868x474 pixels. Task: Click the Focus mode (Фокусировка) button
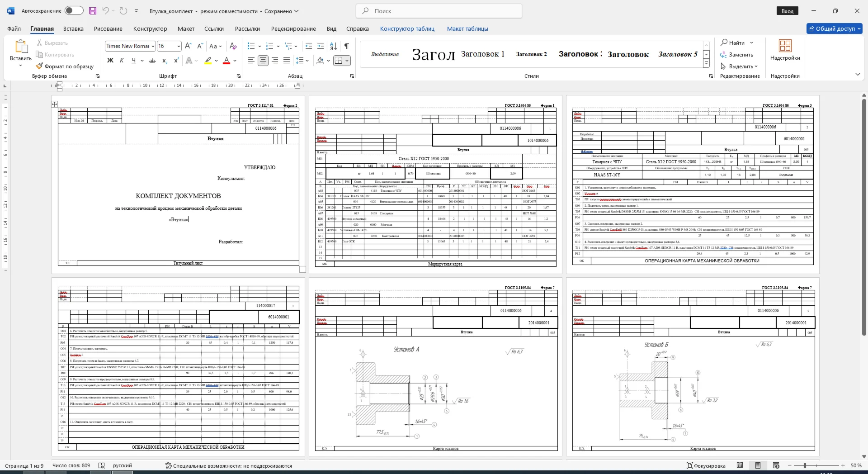tap(706, 465)
